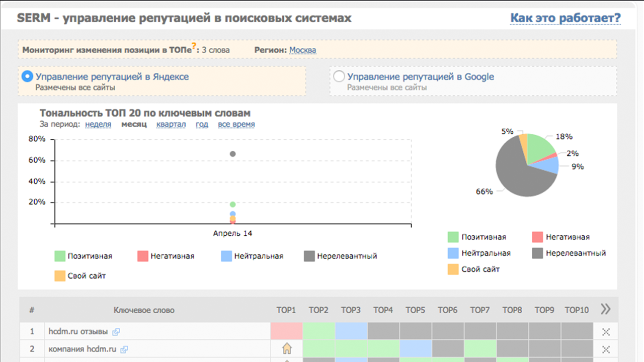Click the TOP1 column header
This screenshot has height=362, width=644.
click(286, 310)
